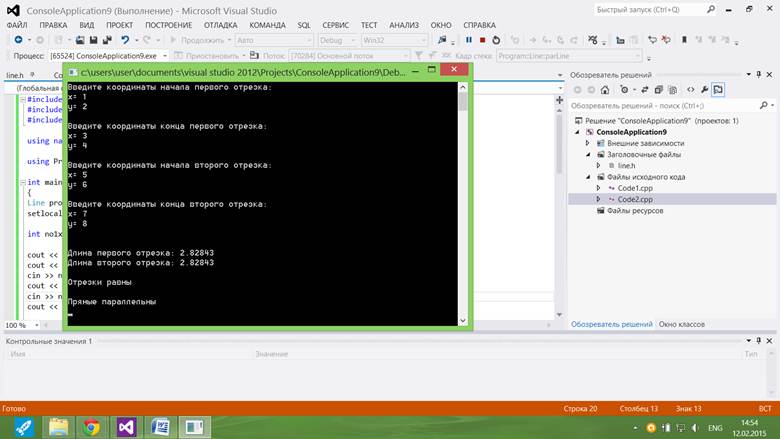This screenshot has height=439, width=780.
Task: Stop debugging with the red square
Action: tap(483, 40)
